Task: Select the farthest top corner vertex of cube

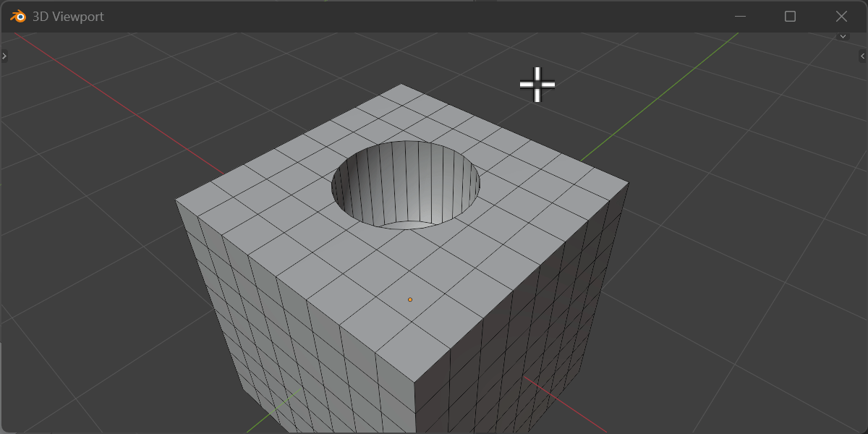Action: pos(402,85)
